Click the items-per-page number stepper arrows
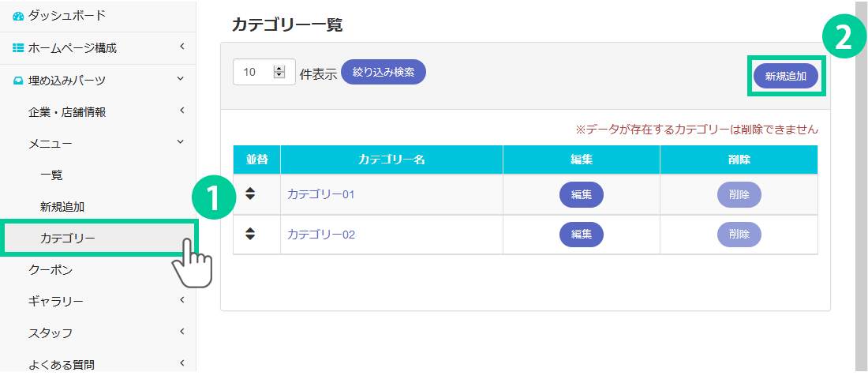This screenshot has width=868, height=387. click(279, 72)
